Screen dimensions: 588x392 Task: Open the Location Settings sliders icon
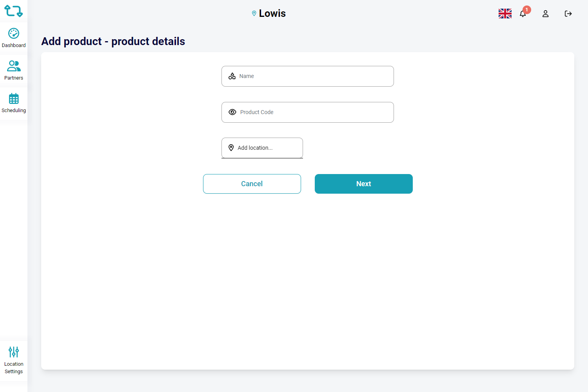(14, 352)
